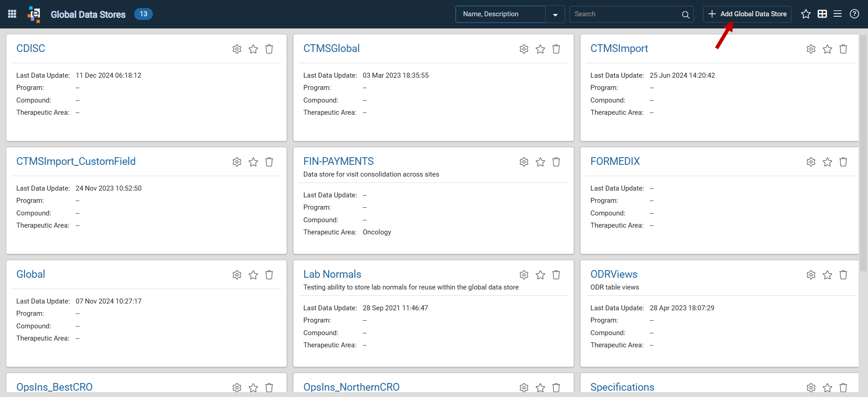
Task: Open settings for CTMSImport_CustomField
Action: (237, 162)
